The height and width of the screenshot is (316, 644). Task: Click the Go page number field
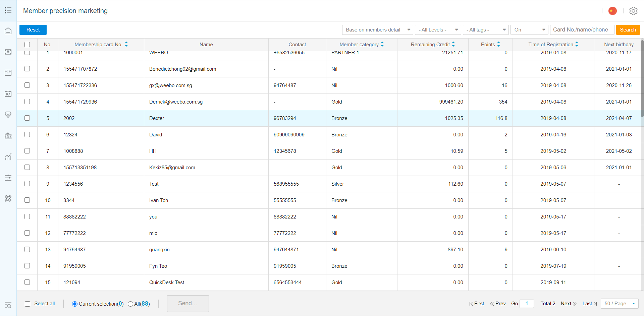tap(527, 304)
